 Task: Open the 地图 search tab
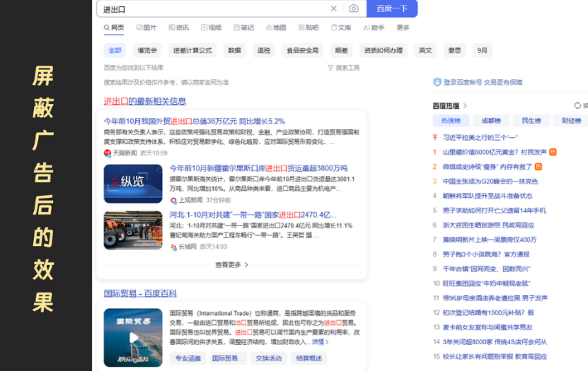276,28
